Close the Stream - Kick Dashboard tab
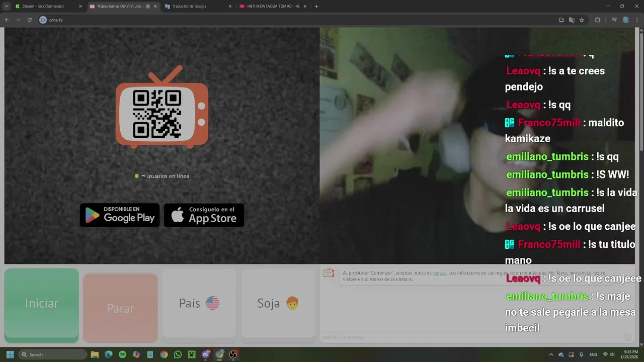Viewport: 644px width, 362px height. pyautogui.click(x=80, y=6)
